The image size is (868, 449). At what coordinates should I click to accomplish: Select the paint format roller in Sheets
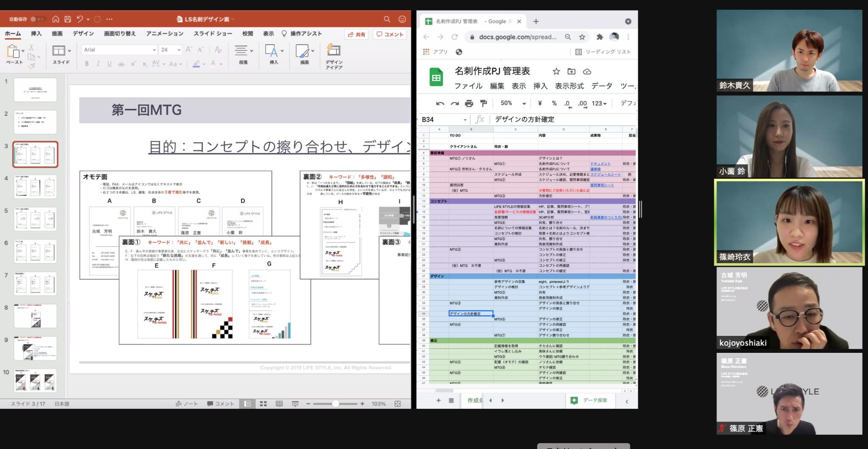pyautogui.click(x=484, y=103)
